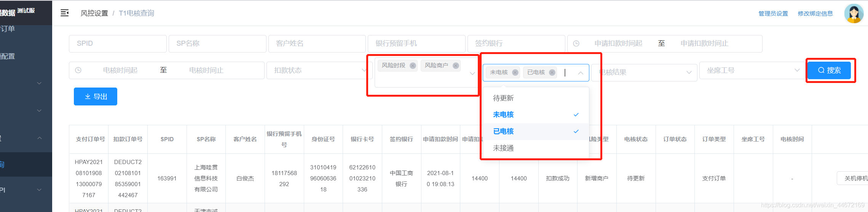Viewport: 868px width, 212px height.
Task: Click the 电核时间 column header
Action: click(x=792, y=139)
